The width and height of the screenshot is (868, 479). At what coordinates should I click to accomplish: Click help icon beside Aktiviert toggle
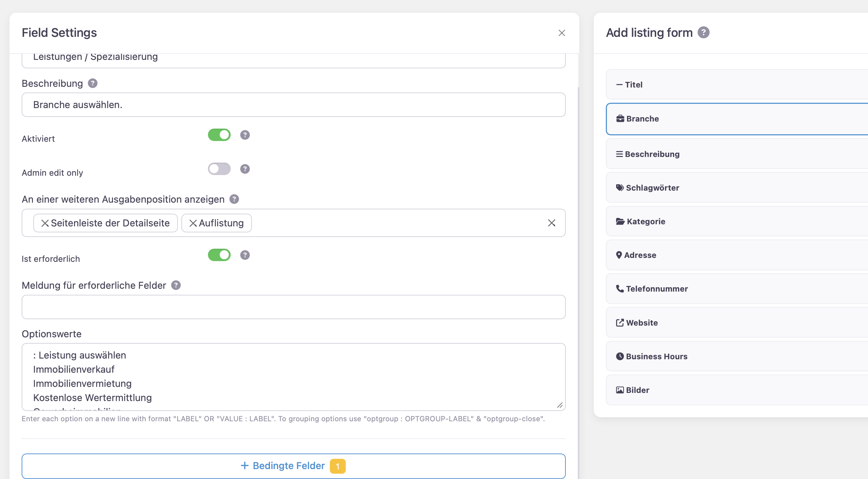click(x=245, y=135)
